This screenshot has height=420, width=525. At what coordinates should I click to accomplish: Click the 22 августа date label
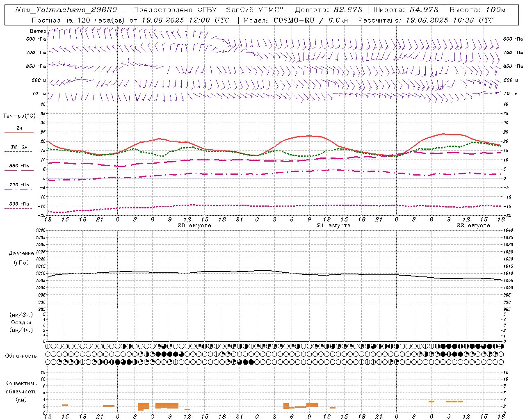[x=473, y=226]
